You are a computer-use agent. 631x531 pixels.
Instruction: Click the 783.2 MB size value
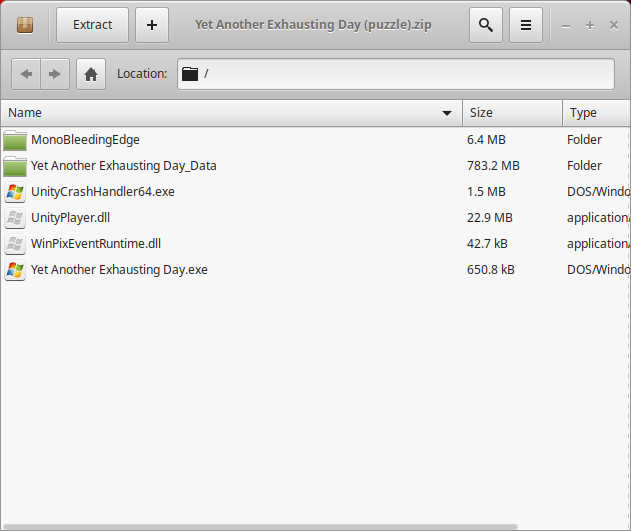coord(493,166)
